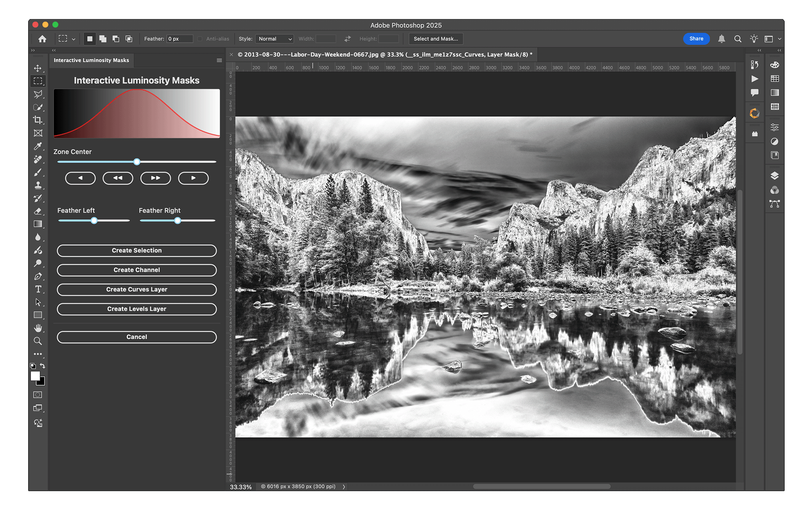Select the Crop tool

click(x=38, y=120)
